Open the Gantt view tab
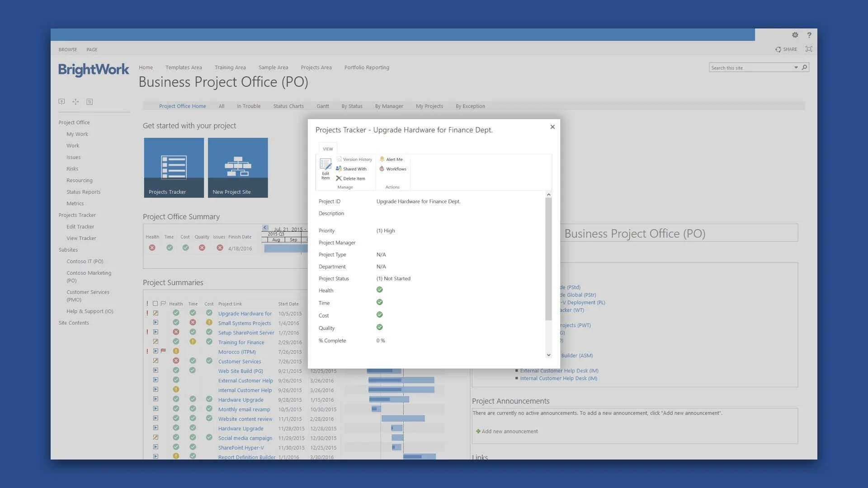 click(x=322, y=106)
